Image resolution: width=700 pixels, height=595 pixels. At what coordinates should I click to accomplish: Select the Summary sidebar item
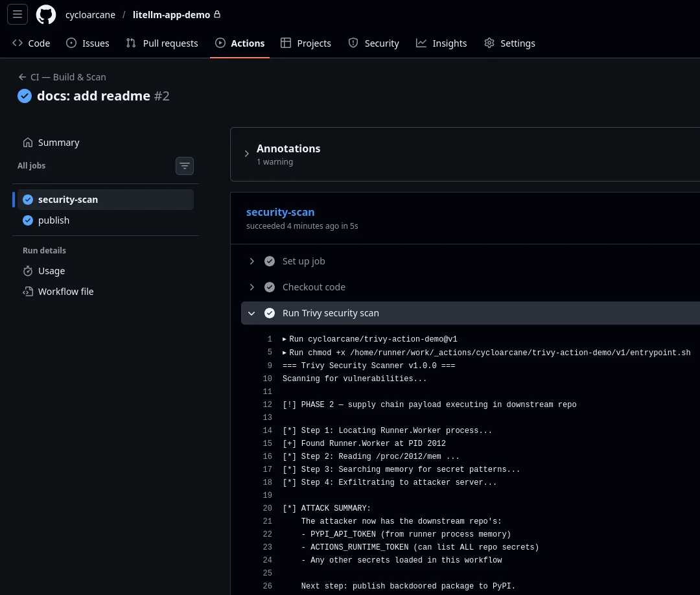pos(106,143)
